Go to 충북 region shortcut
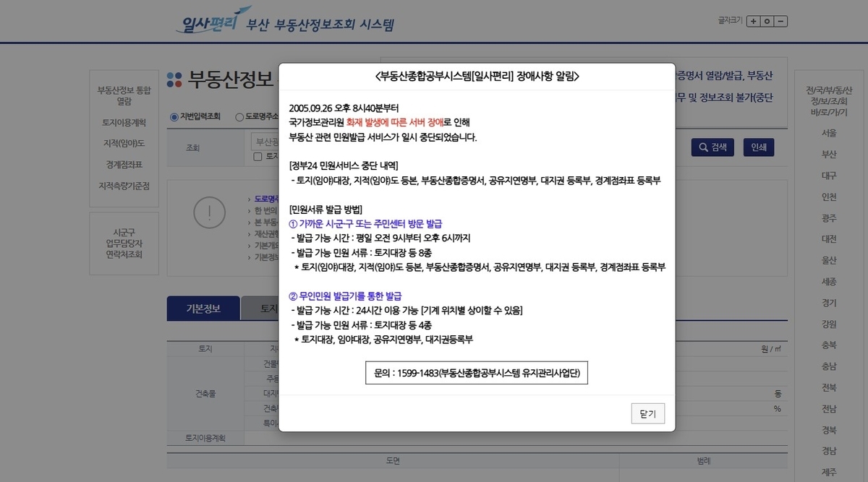Image resolution: width=868 pixels, height=482 pixels. tap(829, 345)
